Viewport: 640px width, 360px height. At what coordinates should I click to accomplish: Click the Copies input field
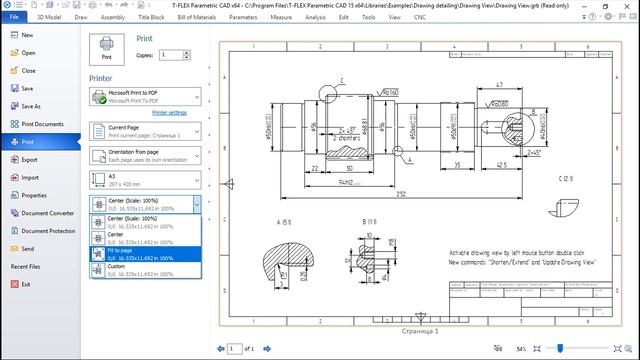pos(171,55)
